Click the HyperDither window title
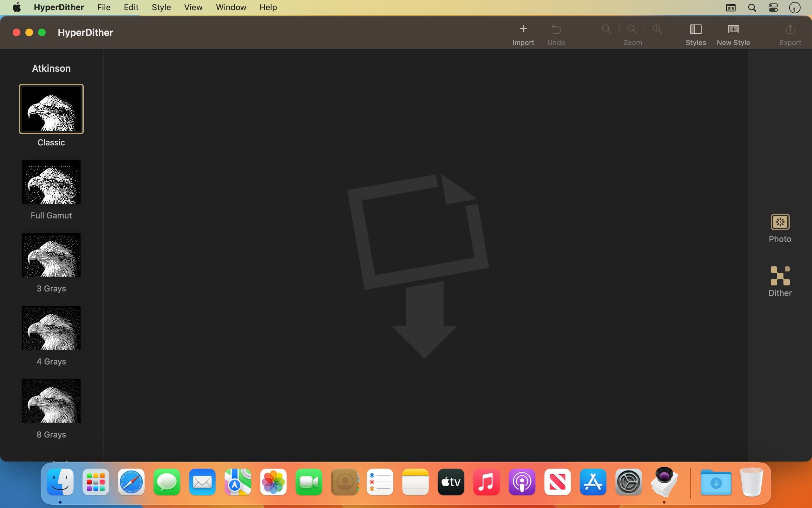This screenshot has width=812, height=508. click(86, 32)
